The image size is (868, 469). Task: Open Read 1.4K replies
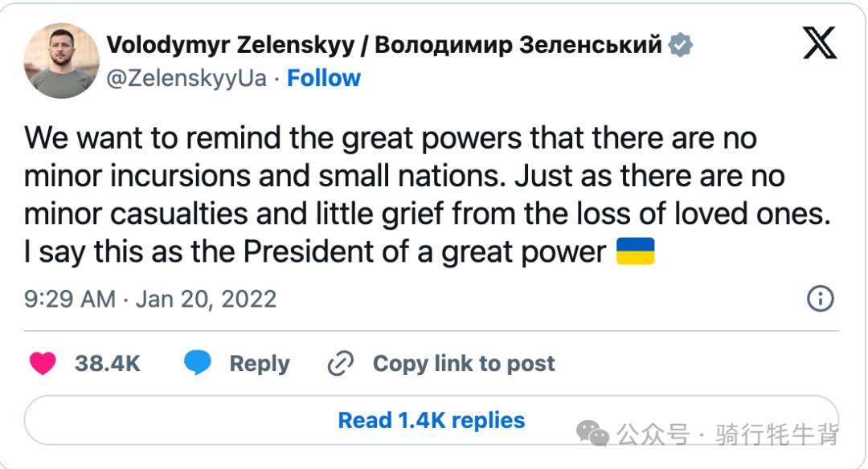(x=432, y=420)
